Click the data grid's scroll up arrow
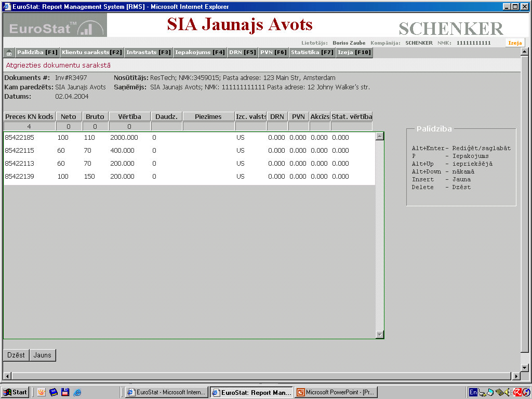The height and width of the screenshot is (399, 532). point(380,137)
